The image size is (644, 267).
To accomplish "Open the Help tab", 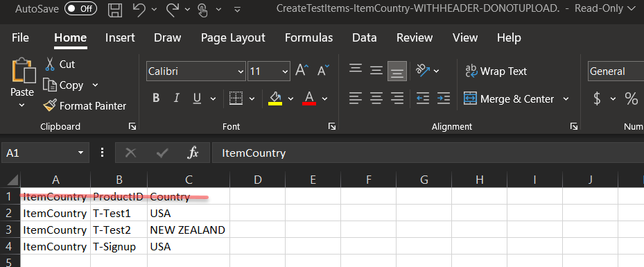I will click(509, 37).
